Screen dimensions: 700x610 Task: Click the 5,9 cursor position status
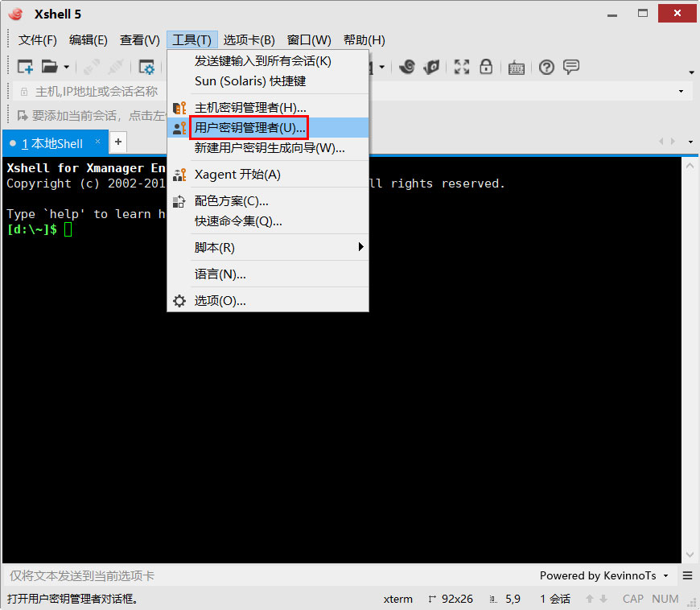point(513,599)
